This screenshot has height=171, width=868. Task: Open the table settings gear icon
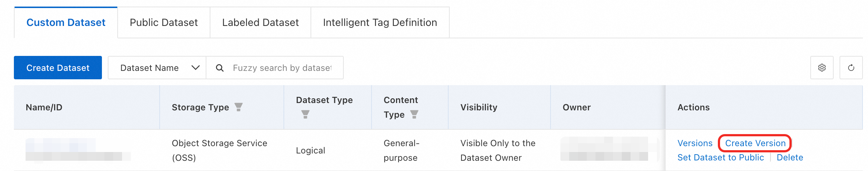click(822, 68)
